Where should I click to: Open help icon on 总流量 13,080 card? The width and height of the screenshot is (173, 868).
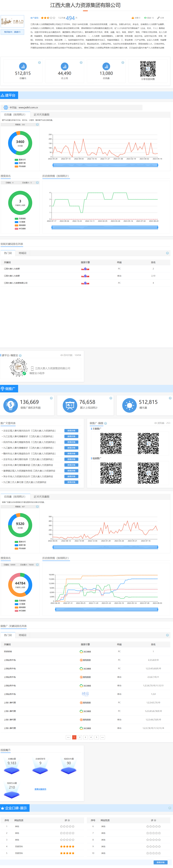tap(123, 62)
